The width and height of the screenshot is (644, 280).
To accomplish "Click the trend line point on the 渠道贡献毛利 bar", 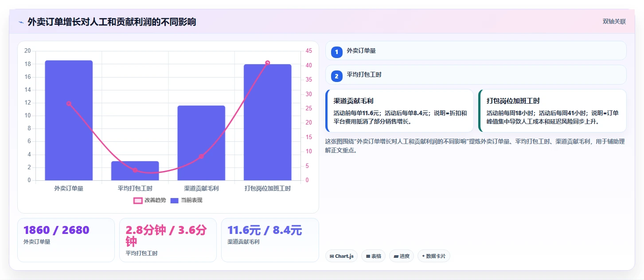I will tap(201, 156).
